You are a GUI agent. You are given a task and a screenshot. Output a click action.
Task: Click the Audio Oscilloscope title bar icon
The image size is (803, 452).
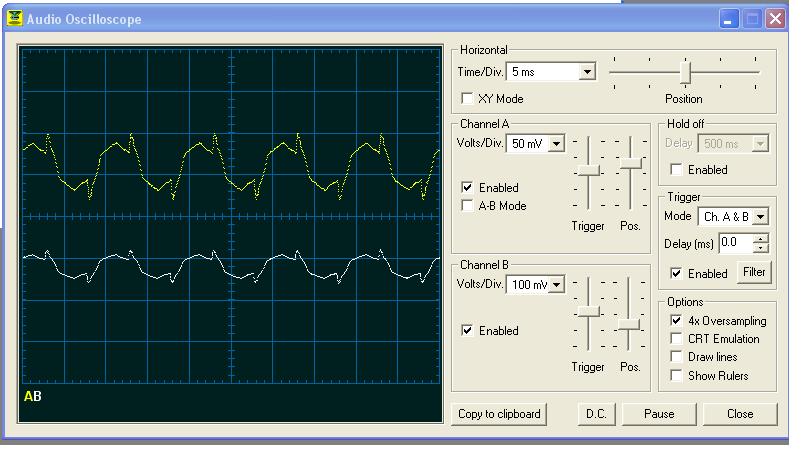pos(14,19)
